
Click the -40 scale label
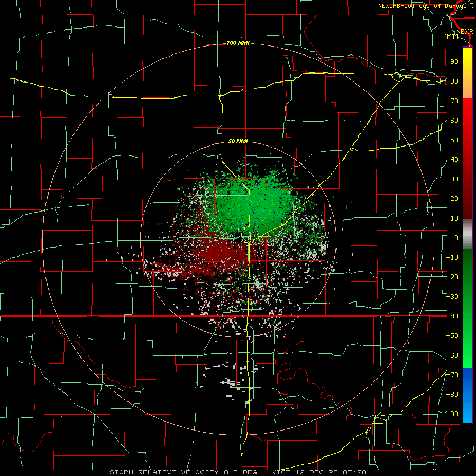(x=452, y=316)
